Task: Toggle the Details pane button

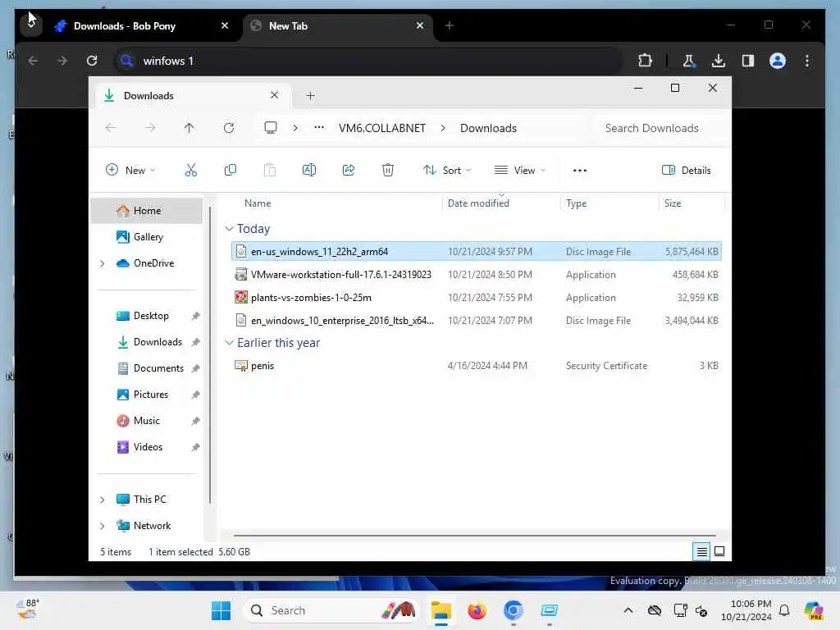Action: 687,171
